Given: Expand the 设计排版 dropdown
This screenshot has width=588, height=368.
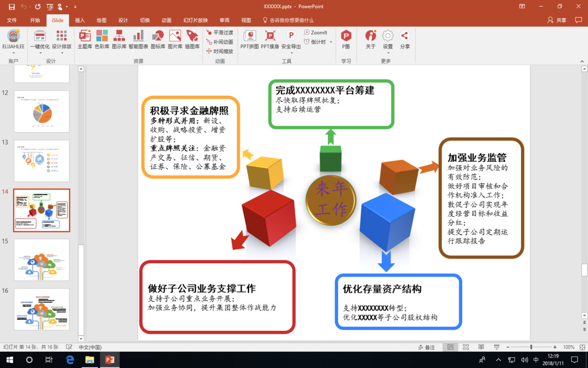Looking at the screenshot, I should (62, 47).
